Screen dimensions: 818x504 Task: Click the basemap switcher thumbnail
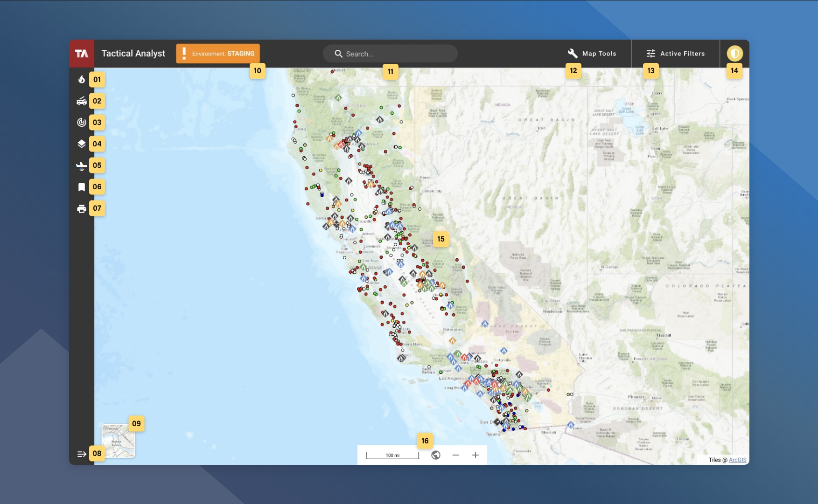[x=118, y=441]
